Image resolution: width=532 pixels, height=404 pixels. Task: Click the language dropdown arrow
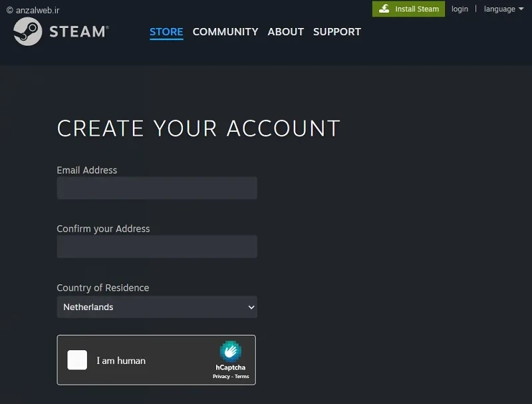click(x=521, y=9)
